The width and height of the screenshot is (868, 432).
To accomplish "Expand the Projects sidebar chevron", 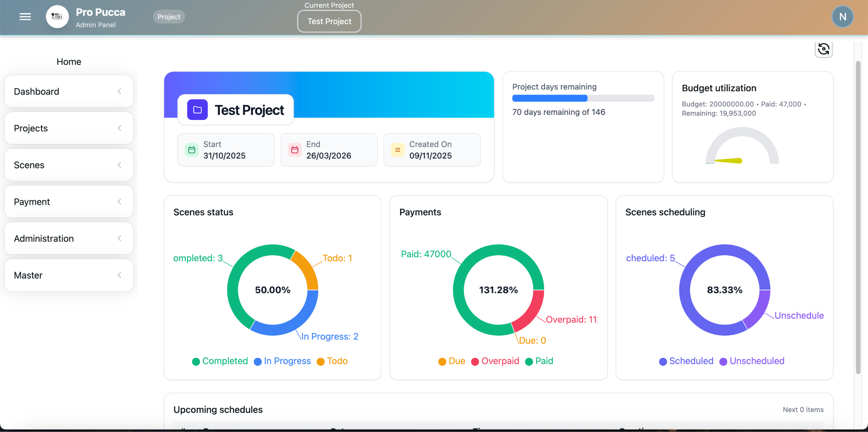I will pos(120,128).
